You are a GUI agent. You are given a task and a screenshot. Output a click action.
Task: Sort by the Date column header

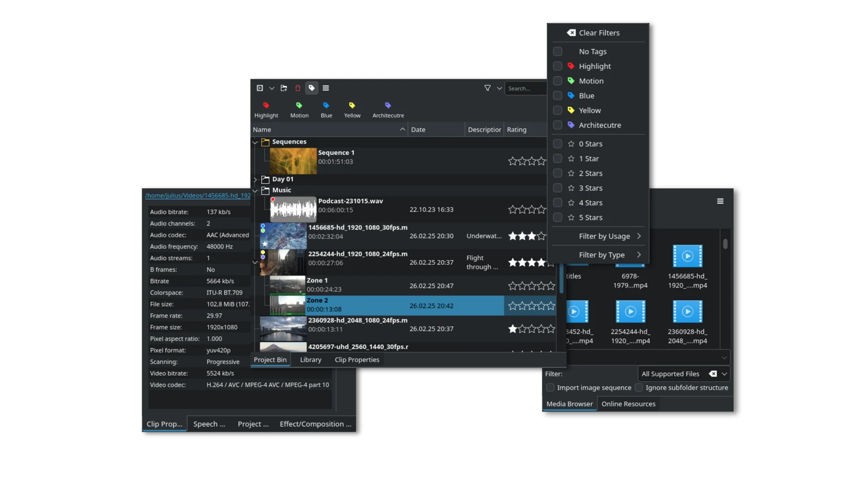pos(436,130)
